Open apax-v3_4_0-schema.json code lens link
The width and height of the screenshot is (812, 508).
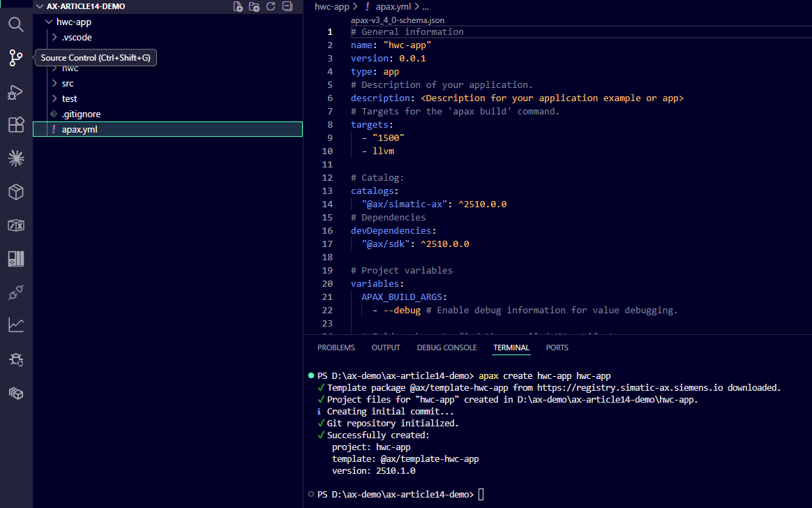pyautogui.click(x=397, y=20)
